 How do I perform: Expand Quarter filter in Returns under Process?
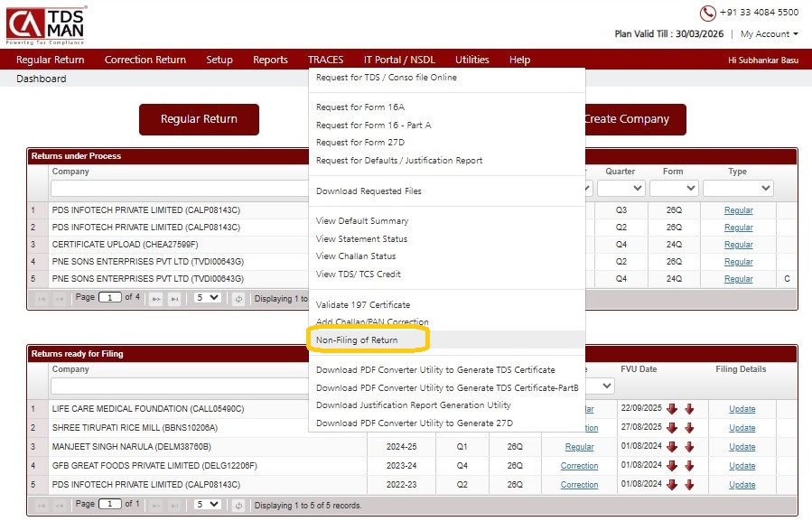(x=621, y=189)
